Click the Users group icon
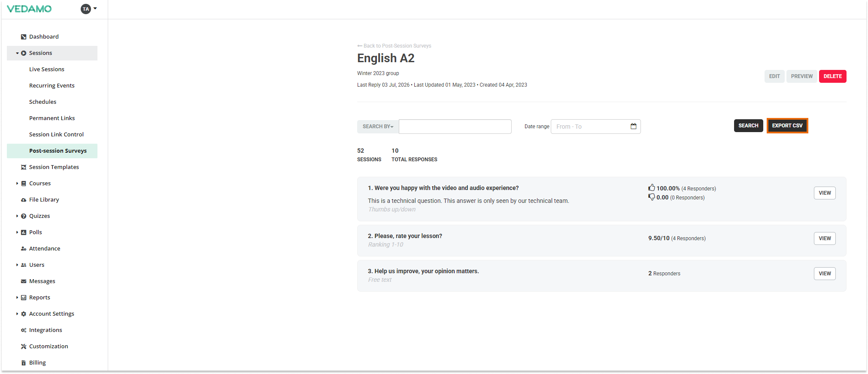Image resolution: width=868 pixels, height=374 pixels. (x=24, y=265)
